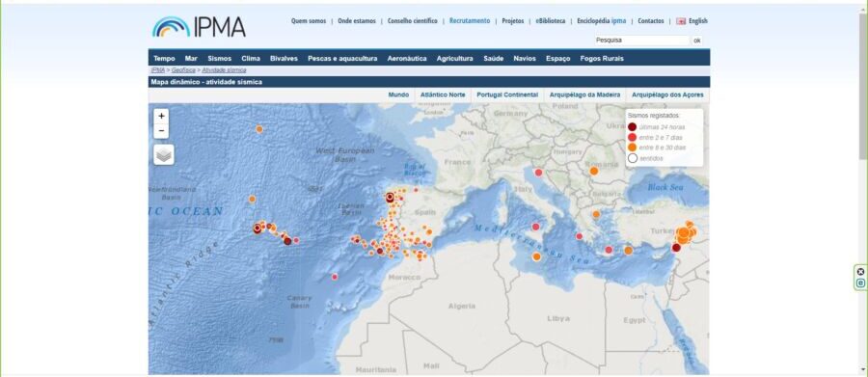Switch map view to Arquipélago da Madeira
This screenshot has width=868, height=377.
pyautogui.click(x=584, y=94)
